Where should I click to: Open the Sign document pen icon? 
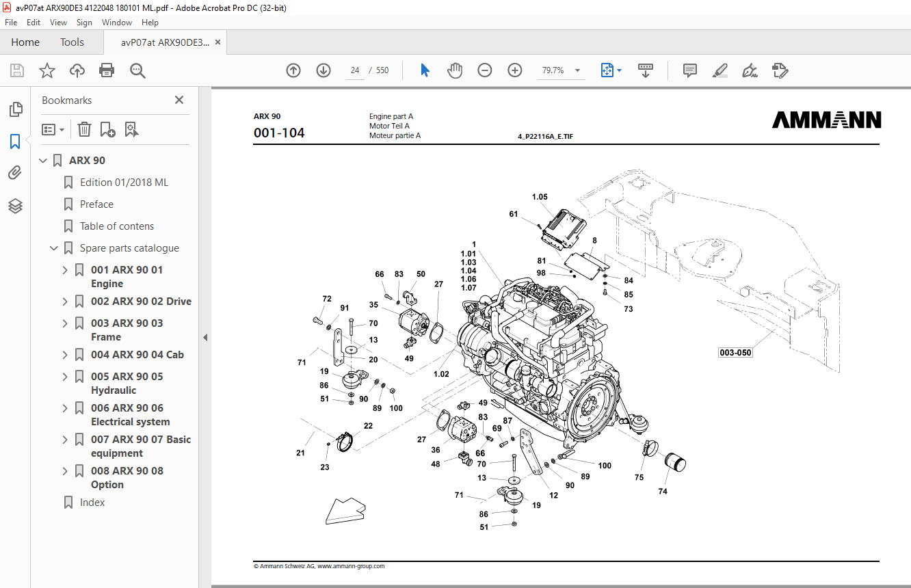pyautogui.click(x=750, y=70)
